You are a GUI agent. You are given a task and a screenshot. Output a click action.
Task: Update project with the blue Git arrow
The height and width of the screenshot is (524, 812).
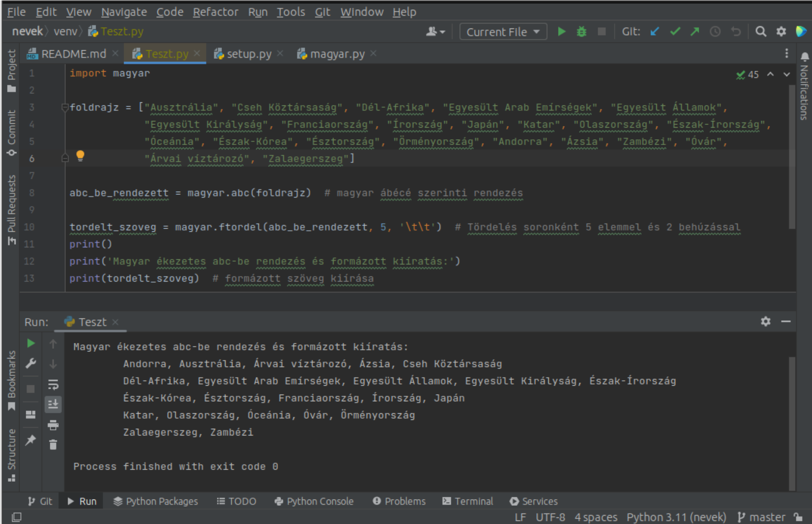(x=654, y=32)
